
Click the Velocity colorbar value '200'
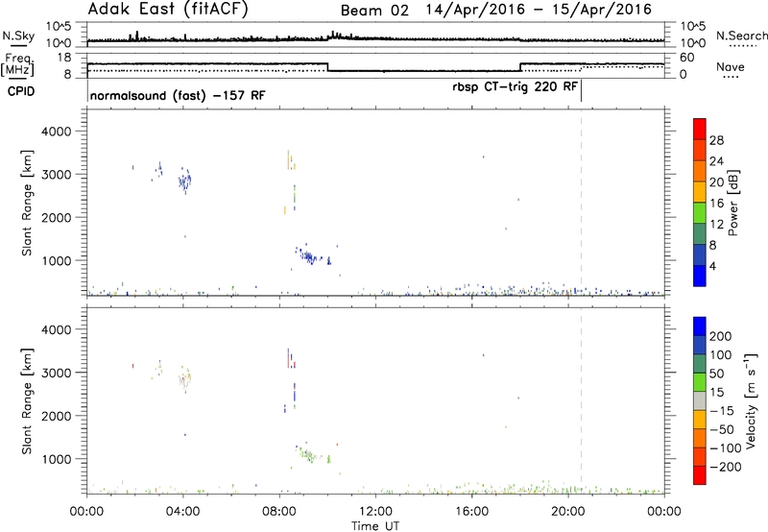click(x=721, y=336)
